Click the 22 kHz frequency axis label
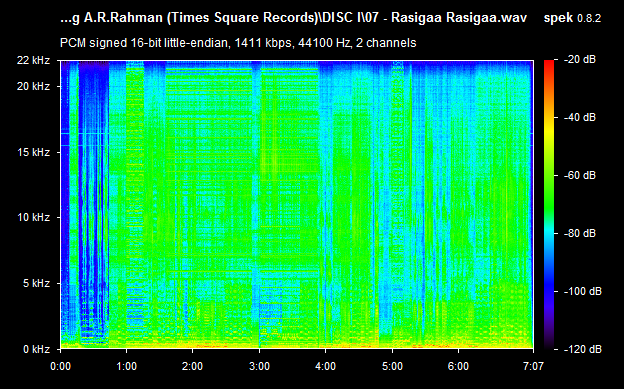The image size is (624, 389). tap(33, 61)
